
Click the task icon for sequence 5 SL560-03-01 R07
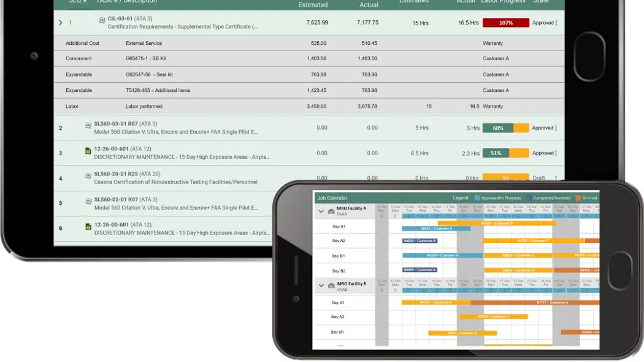(88, 201)
